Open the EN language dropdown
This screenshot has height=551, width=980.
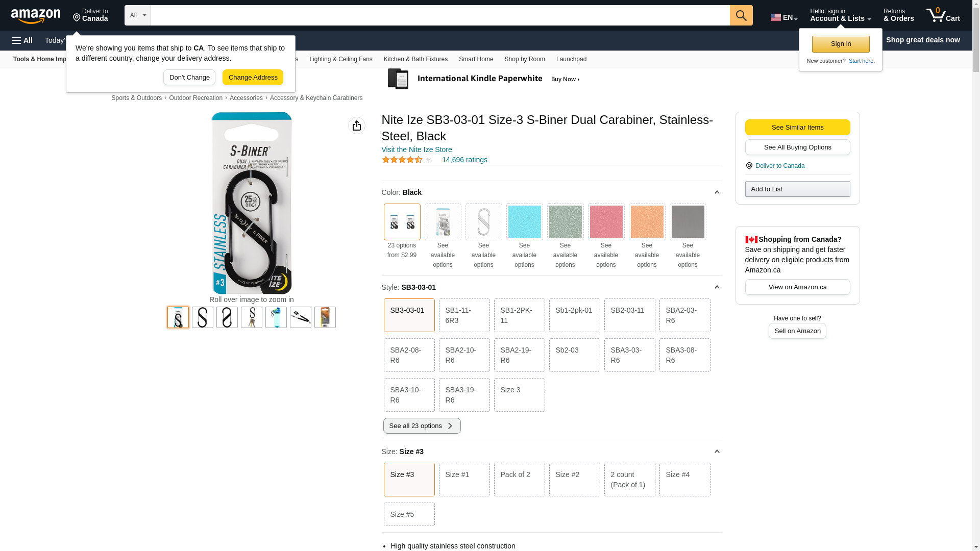(784, 17)
